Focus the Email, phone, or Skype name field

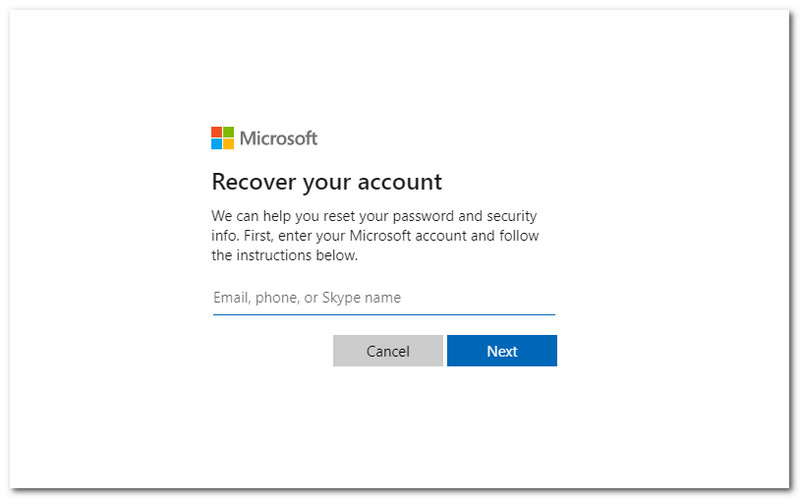[x=384, y=298]
